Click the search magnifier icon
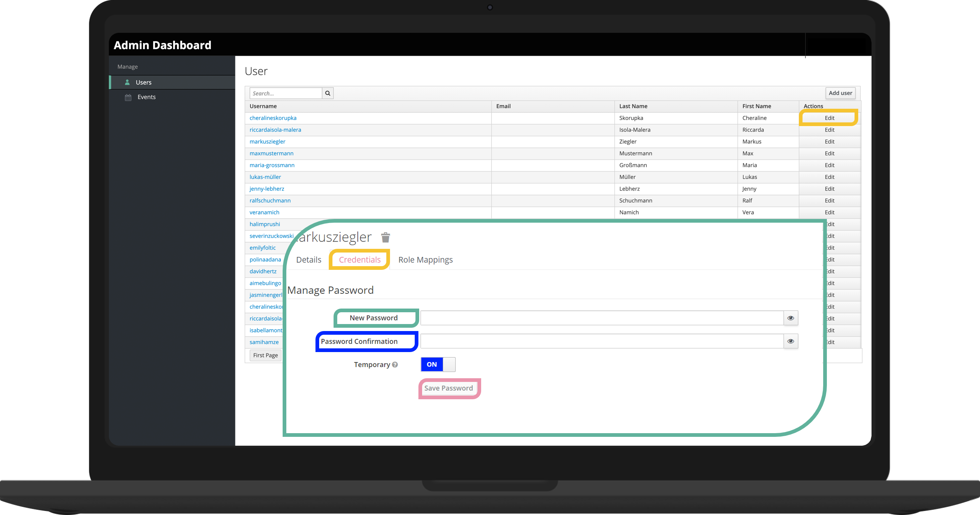Image resolution: width=980 pixels, height=515 pixels. [328, 93]
